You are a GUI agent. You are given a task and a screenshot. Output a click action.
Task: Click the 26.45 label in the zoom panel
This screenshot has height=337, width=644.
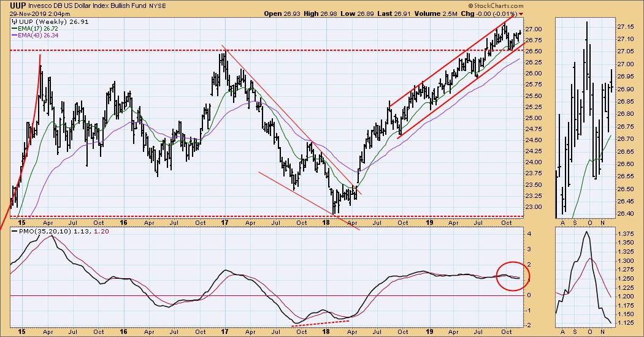(x=625, y=201)
